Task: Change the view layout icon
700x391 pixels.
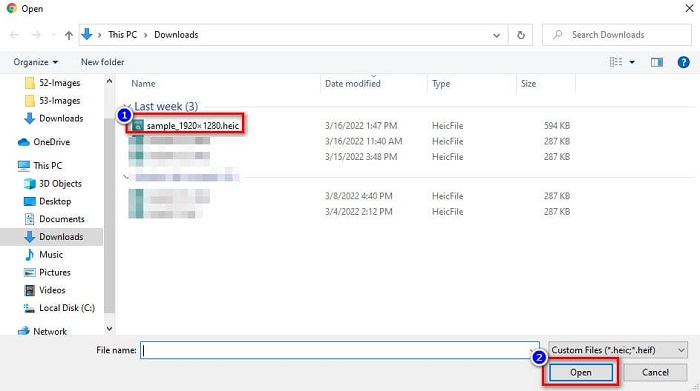Action: click(x=616, y=62)
